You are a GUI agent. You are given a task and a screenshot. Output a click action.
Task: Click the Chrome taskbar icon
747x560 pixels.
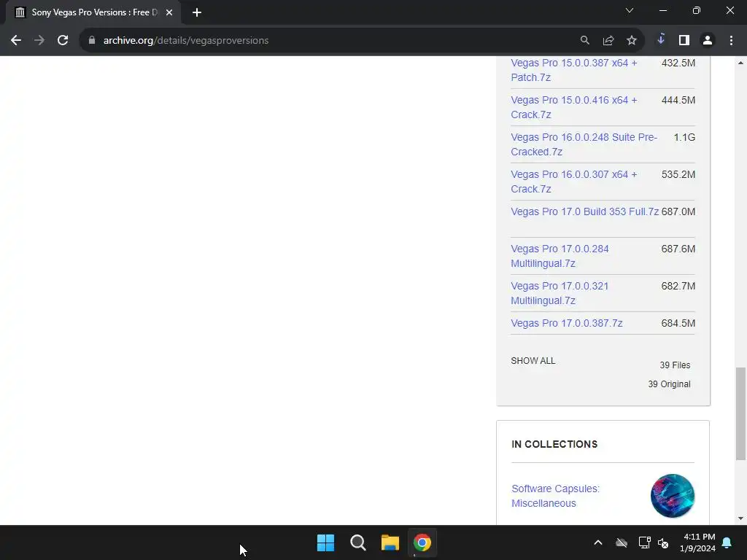pos(422,542)
